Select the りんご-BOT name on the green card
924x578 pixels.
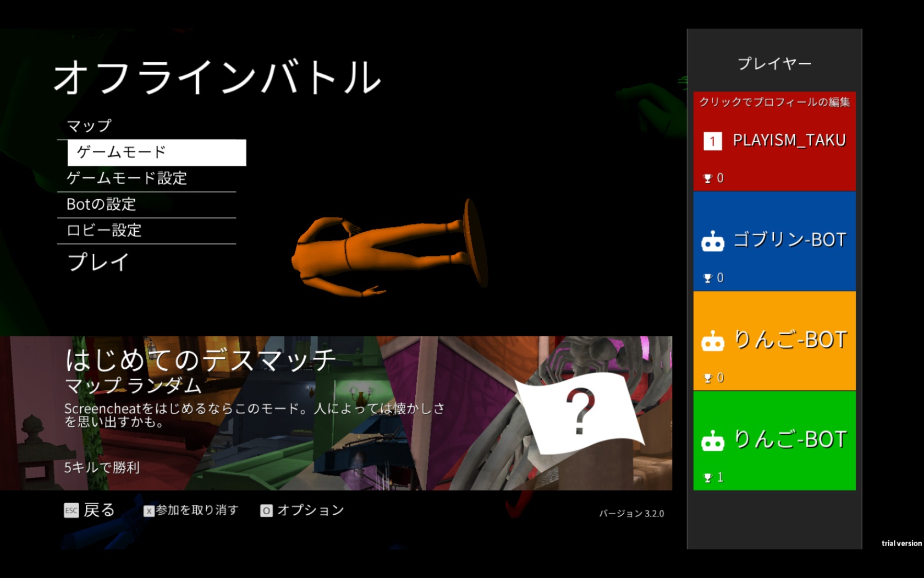[x=790, y=440]
